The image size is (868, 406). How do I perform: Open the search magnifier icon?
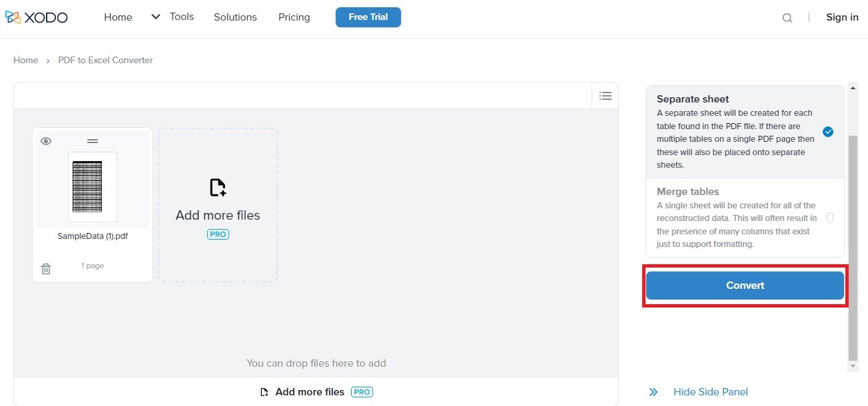(x=787, y=18)
